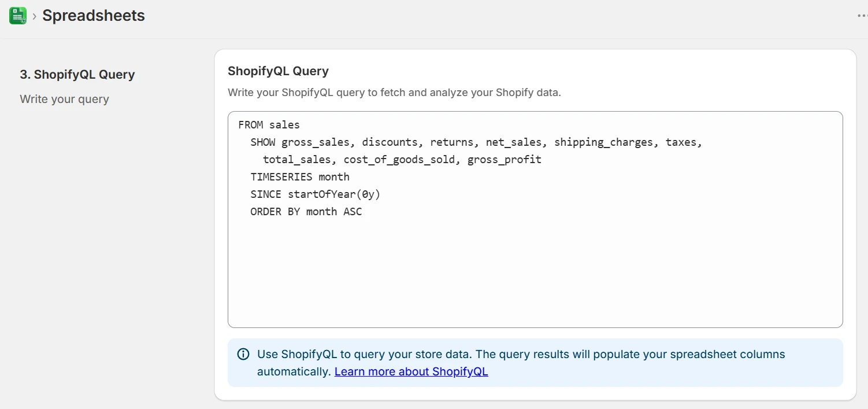Open the three-dot more options menu
The height and width of the screenshot is (409, 868).
(862, 16)
